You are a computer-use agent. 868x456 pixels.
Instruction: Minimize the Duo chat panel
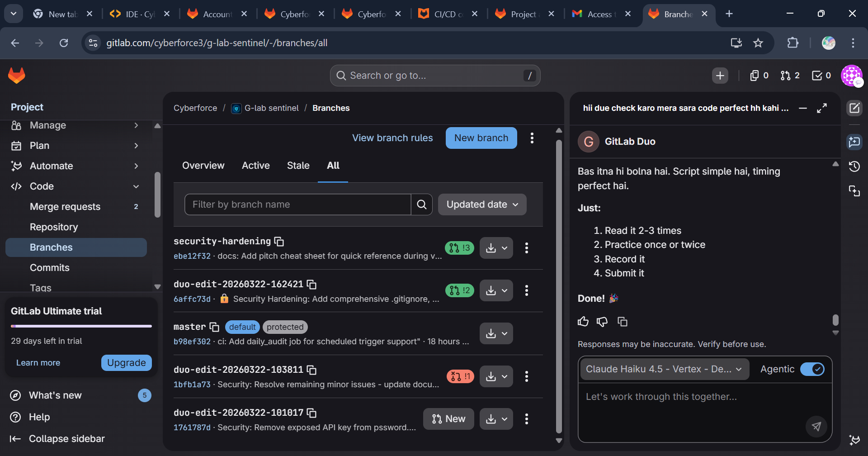point(803,108)
